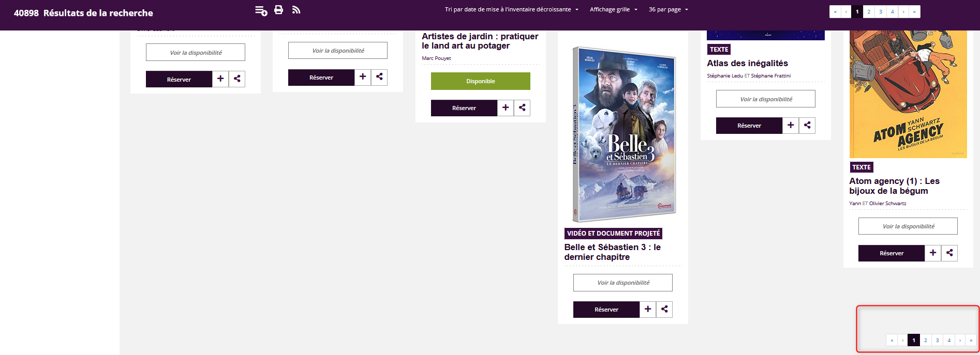Jump to last page via bottom pagination
Image resolution: width=980 pixels, height=355 pixels.
[971, 340]
